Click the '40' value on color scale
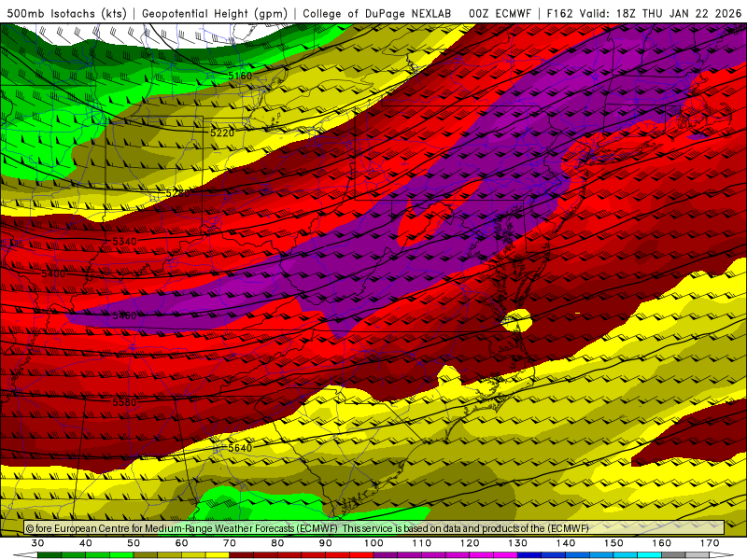Screen dimensions: 747x560 [85, 543]
